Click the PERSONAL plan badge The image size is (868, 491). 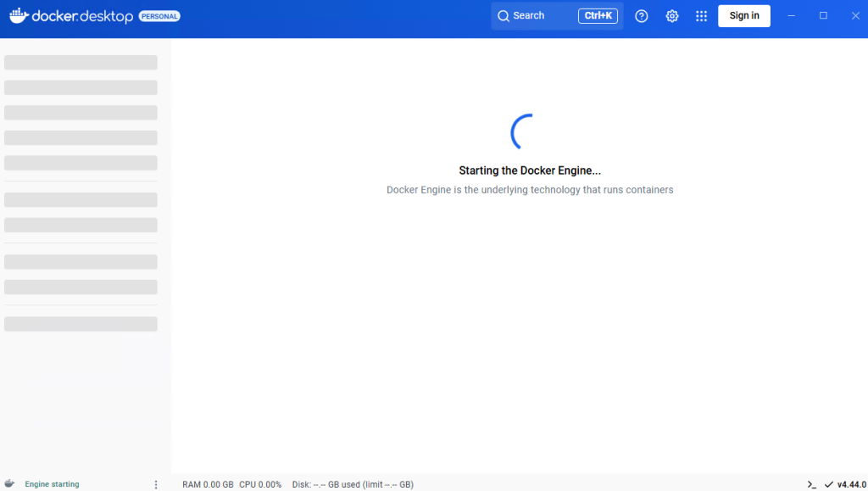[159, 16]
